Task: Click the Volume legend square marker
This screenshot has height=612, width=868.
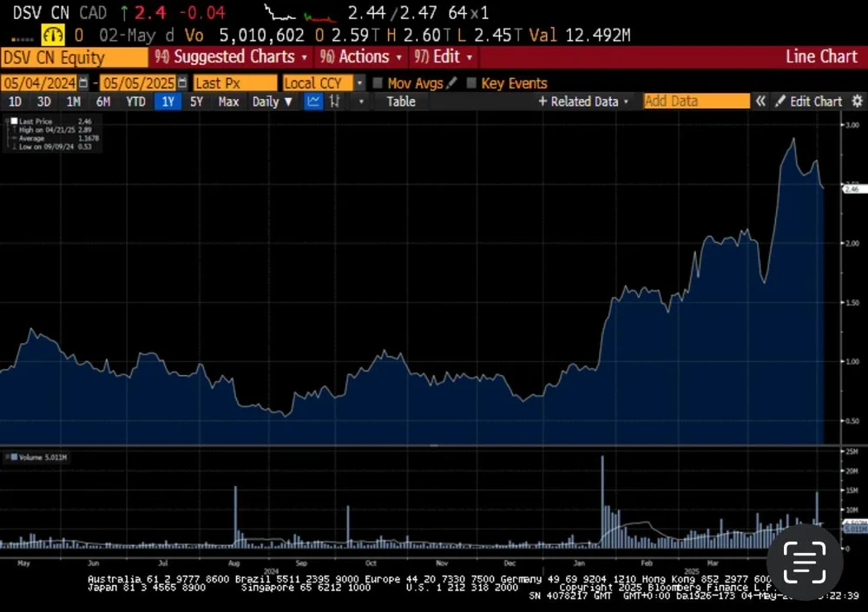Action: click(14, 457)
